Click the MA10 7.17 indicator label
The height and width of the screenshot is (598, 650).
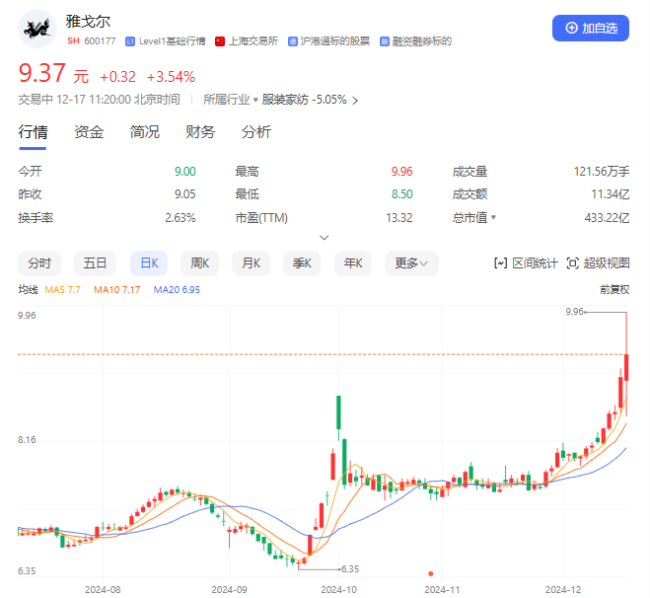tap(117, 290)
